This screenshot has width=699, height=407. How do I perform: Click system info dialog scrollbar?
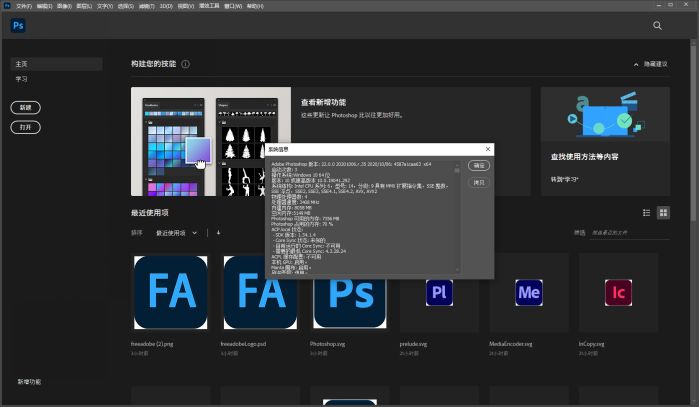(x=457, y=218)
